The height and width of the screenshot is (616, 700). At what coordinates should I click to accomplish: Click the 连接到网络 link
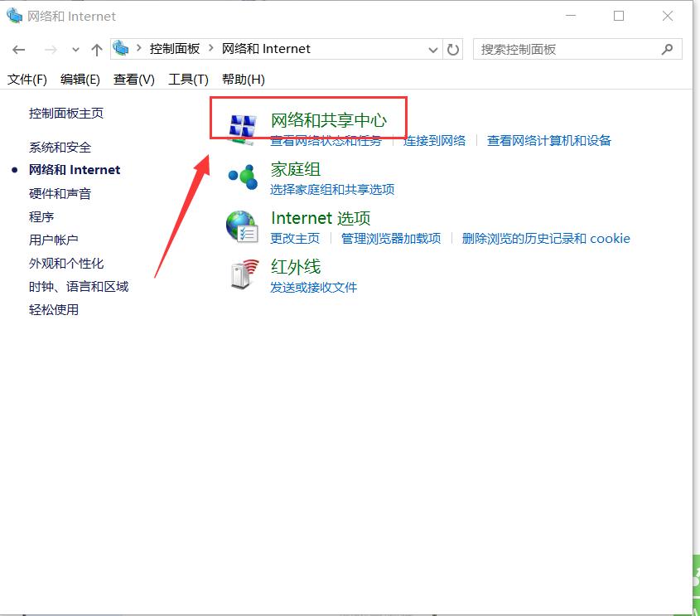click(435, 140)
